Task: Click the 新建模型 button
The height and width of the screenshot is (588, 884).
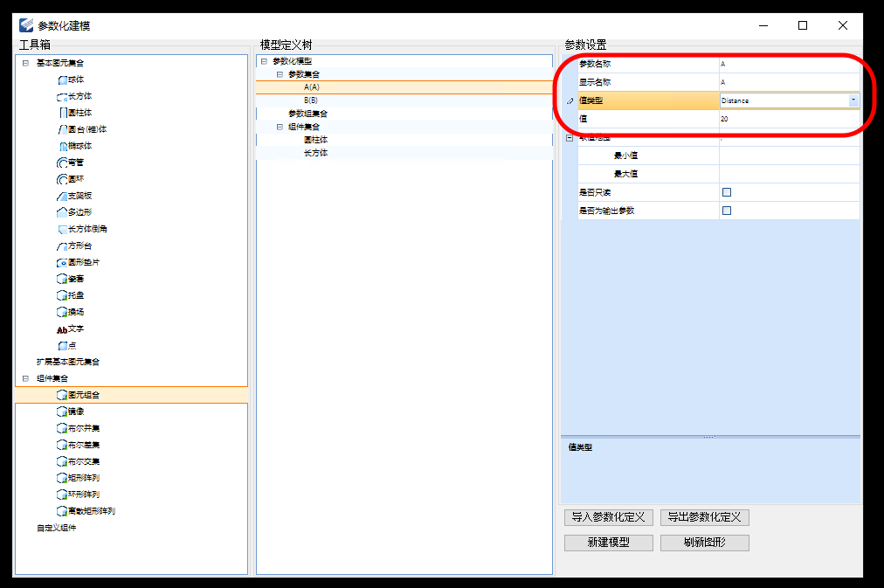Action: 608,543
